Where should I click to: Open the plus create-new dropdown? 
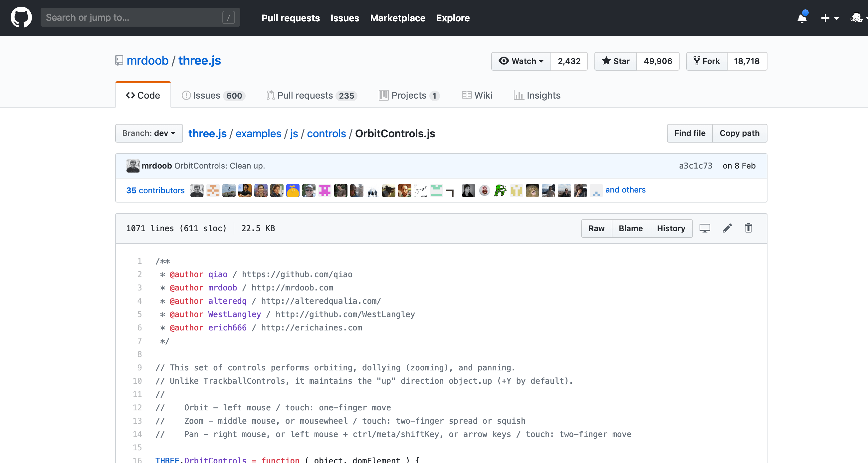pos(829,18)
